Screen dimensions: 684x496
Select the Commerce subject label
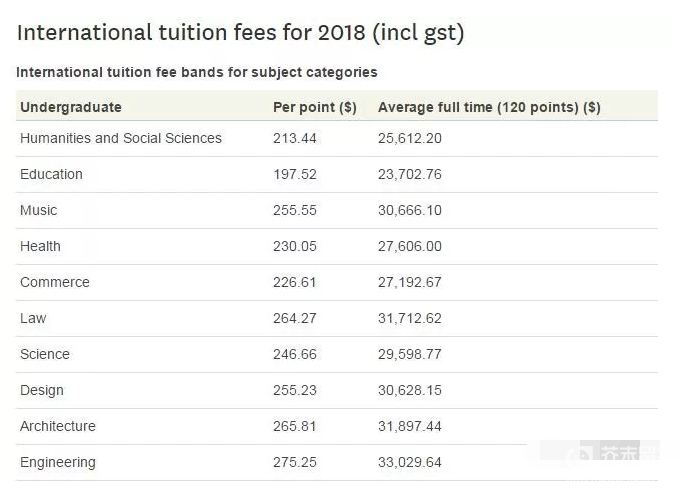55,282
